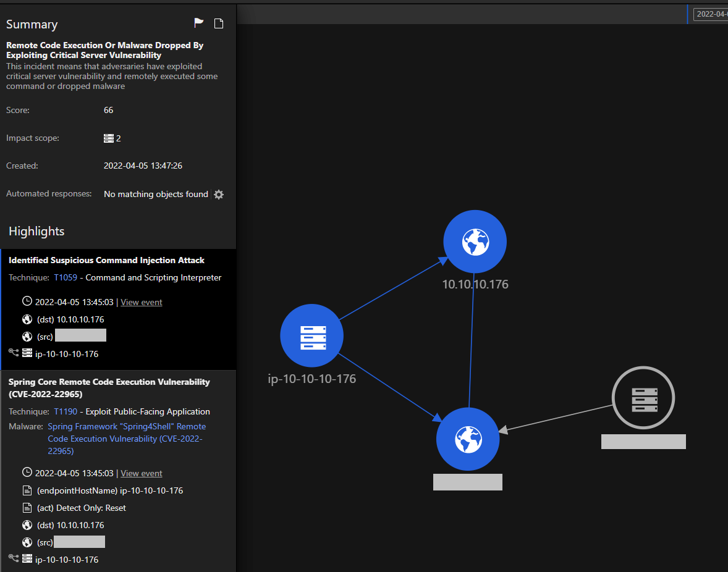
Task: Click the endpointHostName ip-10-10-10-176 entry
Action: pyautogui.click(x=110, y=491)
